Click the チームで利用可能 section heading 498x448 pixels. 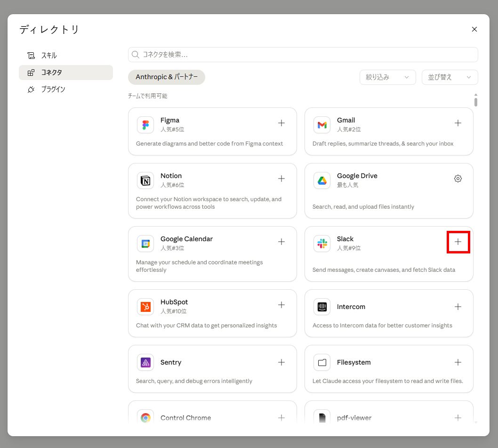147,96
